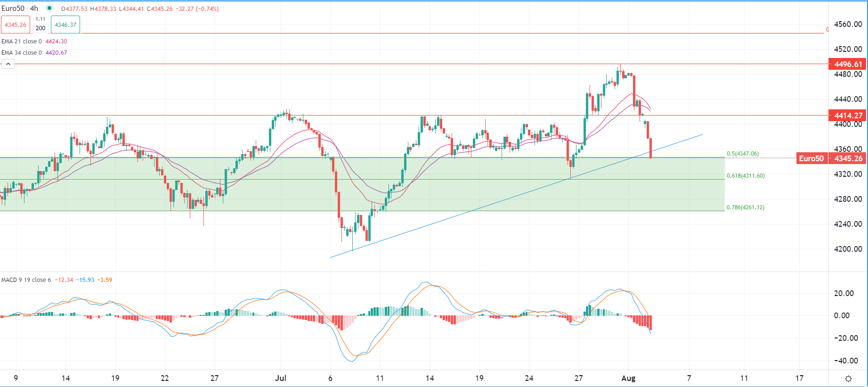Click the Jul label on time axis
Screen dimensions: 868x387
[281, 378]
